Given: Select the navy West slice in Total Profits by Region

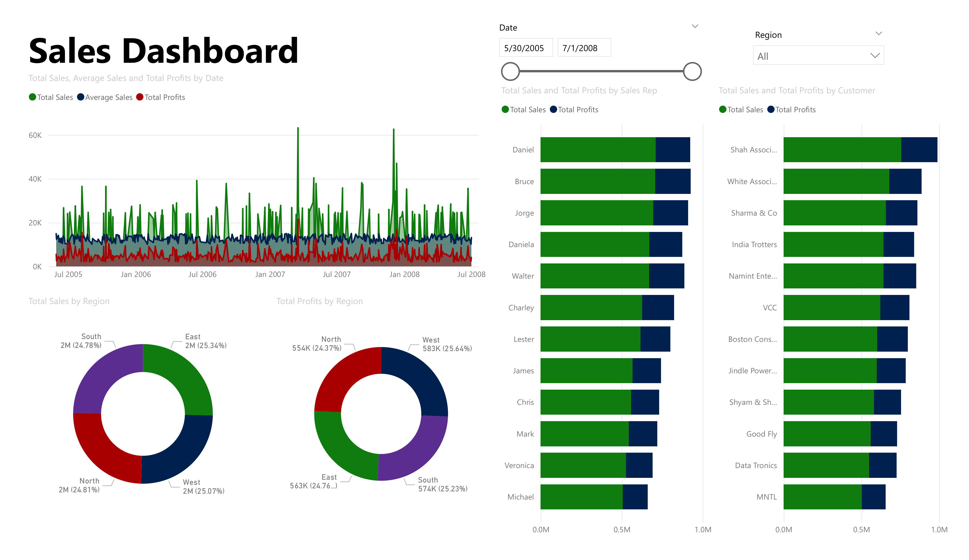Looking at the screenshot, I should (419, 377).
